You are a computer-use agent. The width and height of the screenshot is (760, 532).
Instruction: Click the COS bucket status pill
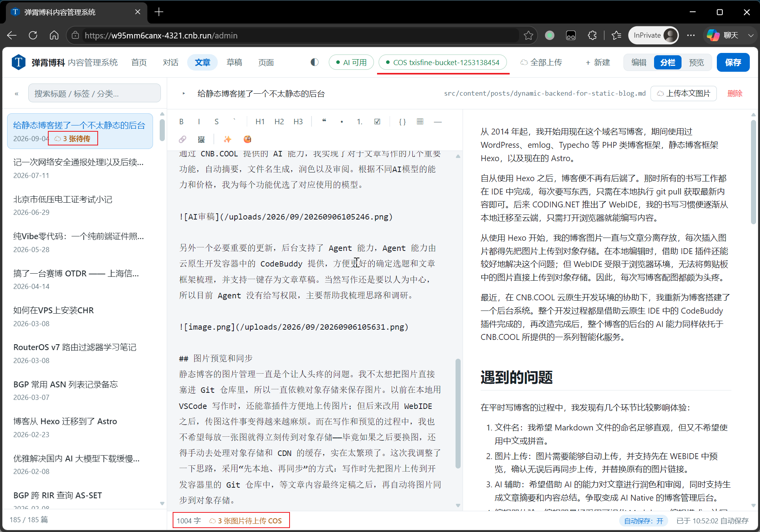tap(443, 62)
